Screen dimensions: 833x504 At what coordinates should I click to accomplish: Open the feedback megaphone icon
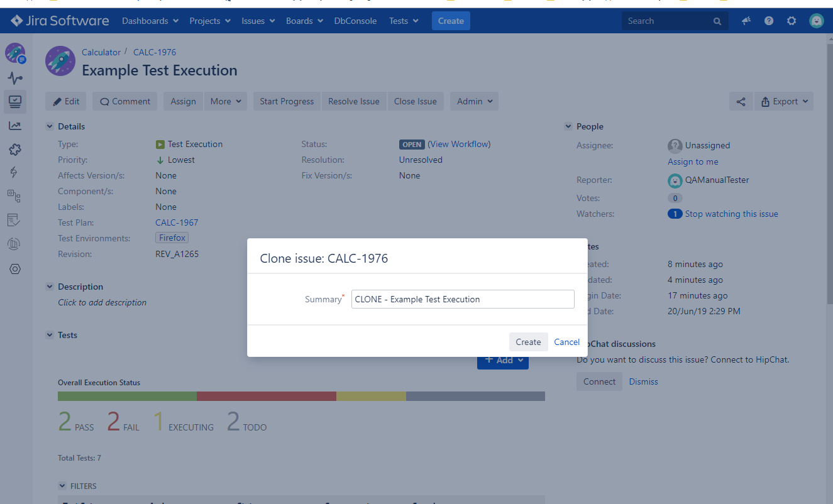click(x=746, y=21)
